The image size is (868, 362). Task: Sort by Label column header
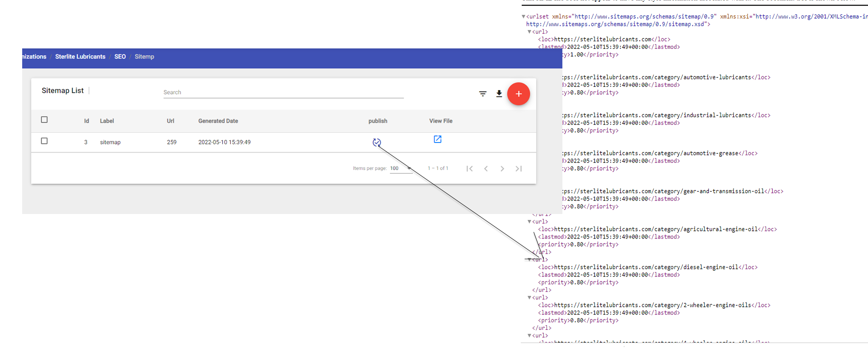107,121
